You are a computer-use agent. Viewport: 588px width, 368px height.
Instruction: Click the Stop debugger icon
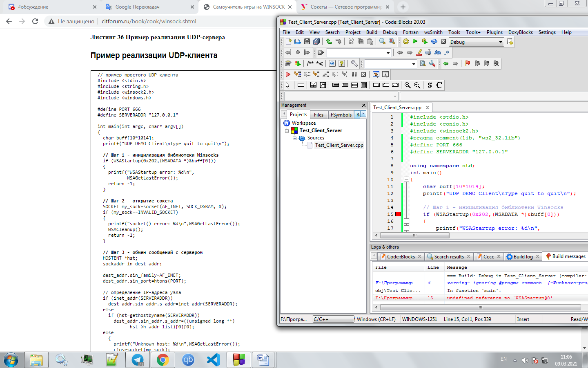click(363, 74)
